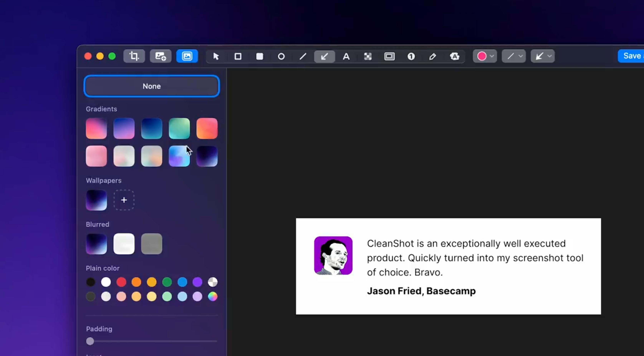Choose the dark navy-teal gradient swatch
Screen dimensions: 644x356
(x=152, y=128)
